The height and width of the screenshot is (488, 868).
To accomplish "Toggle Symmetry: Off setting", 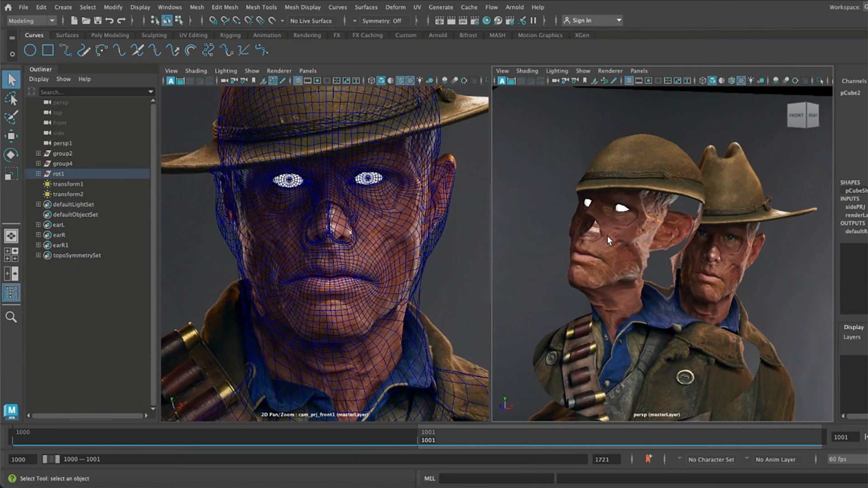I will coord(382,21).
